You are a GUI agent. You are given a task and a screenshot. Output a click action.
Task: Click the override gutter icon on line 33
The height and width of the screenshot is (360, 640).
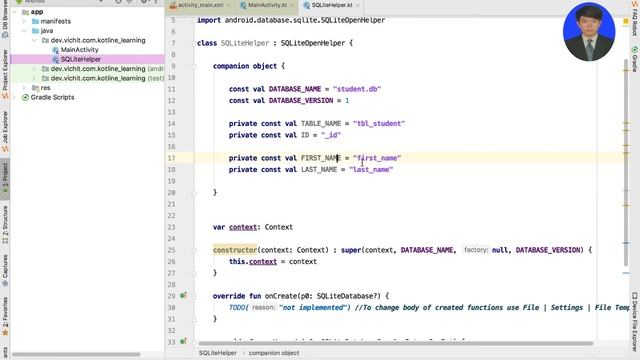point(183,341)
